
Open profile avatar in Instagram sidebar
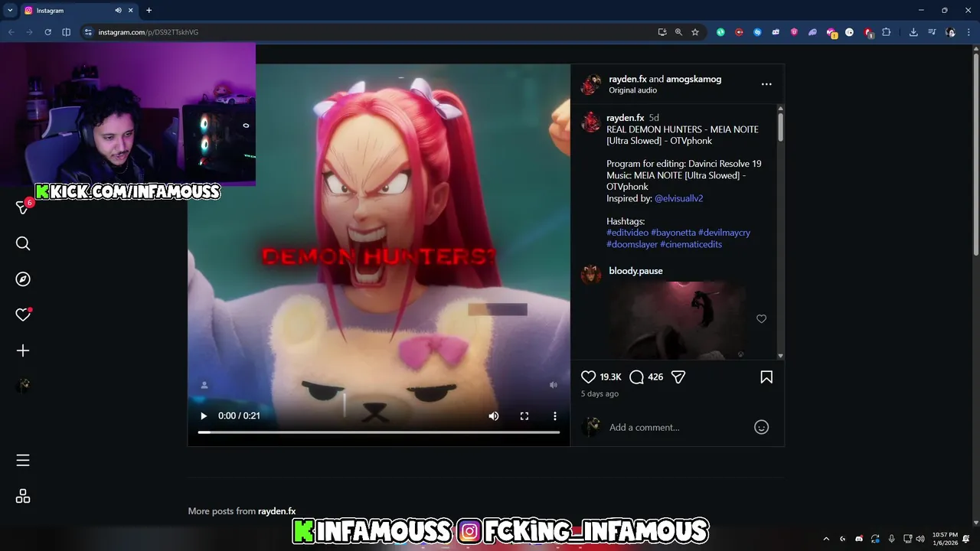pyautogui.click(x=23, y=386)
